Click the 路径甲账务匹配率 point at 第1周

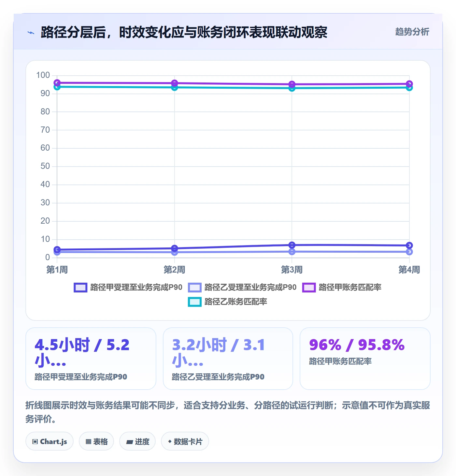pos(57,83)
